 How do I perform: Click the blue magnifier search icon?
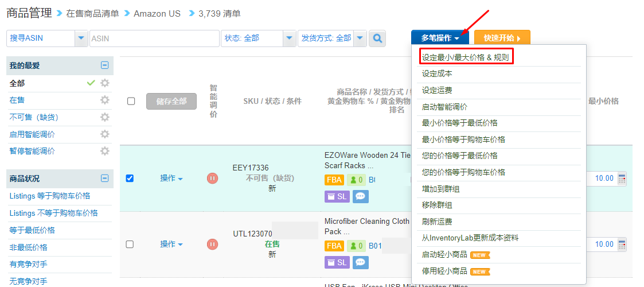pos(377,38)
